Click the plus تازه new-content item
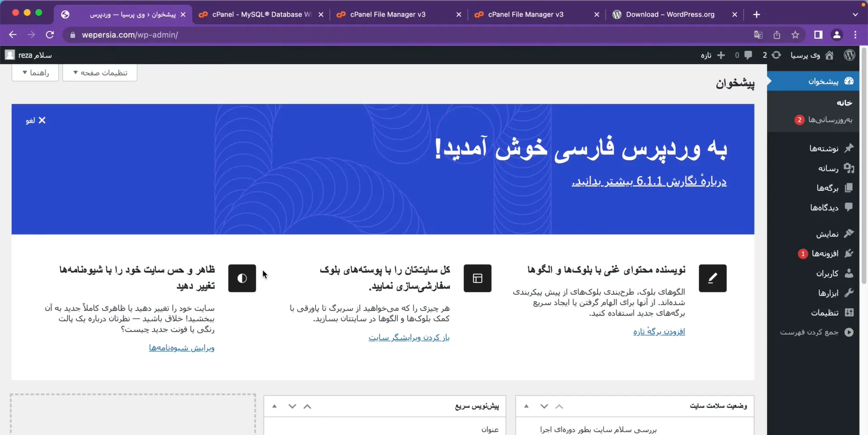This screenshot has height=435, width=868. (x=713, y=55)
